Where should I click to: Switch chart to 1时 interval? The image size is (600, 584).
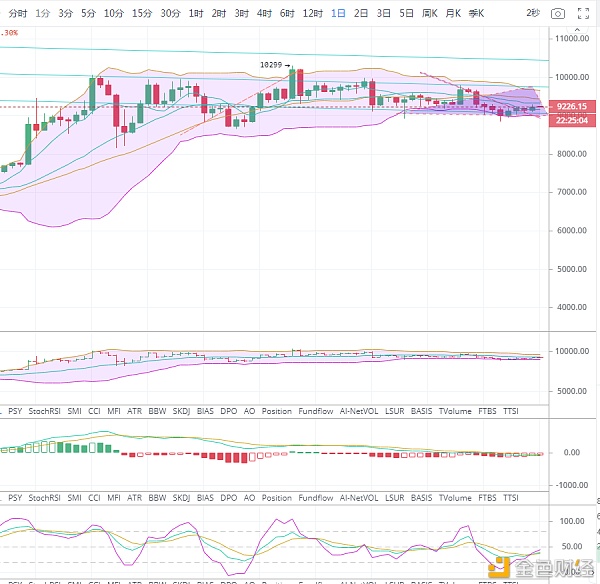(196, 13)
